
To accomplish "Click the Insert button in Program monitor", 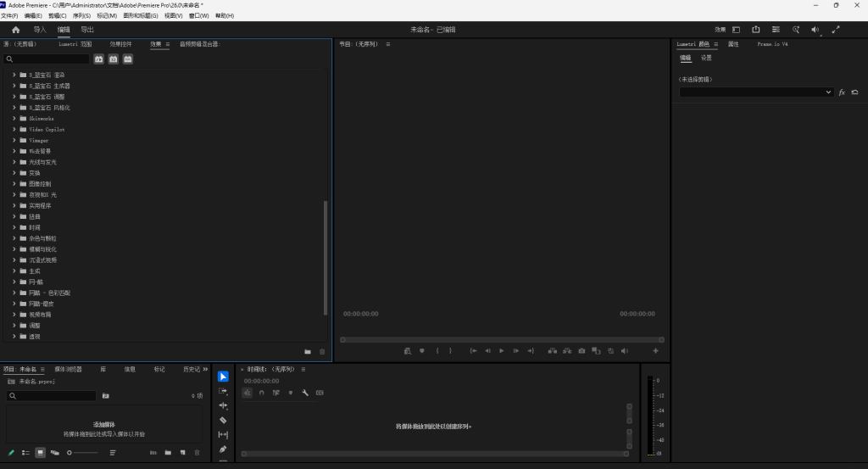I will click(552, 351).
